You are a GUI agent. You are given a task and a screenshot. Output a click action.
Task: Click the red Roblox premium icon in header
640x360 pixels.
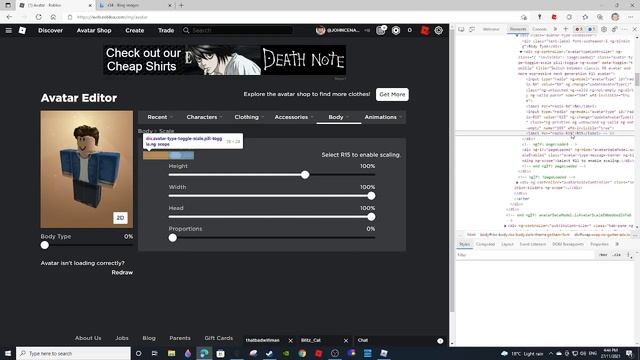pyautogui.click(x=425, y=30)
